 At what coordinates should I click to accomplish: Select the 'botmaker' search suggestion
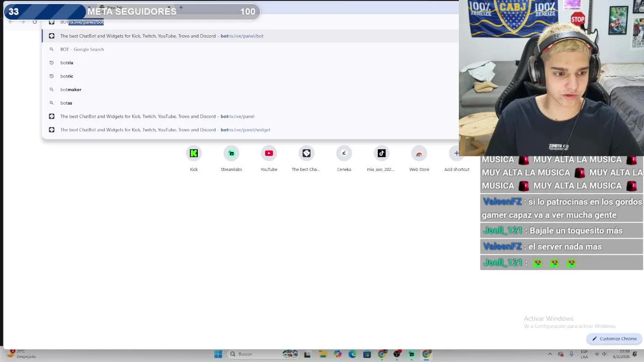[x=251, y=89]
